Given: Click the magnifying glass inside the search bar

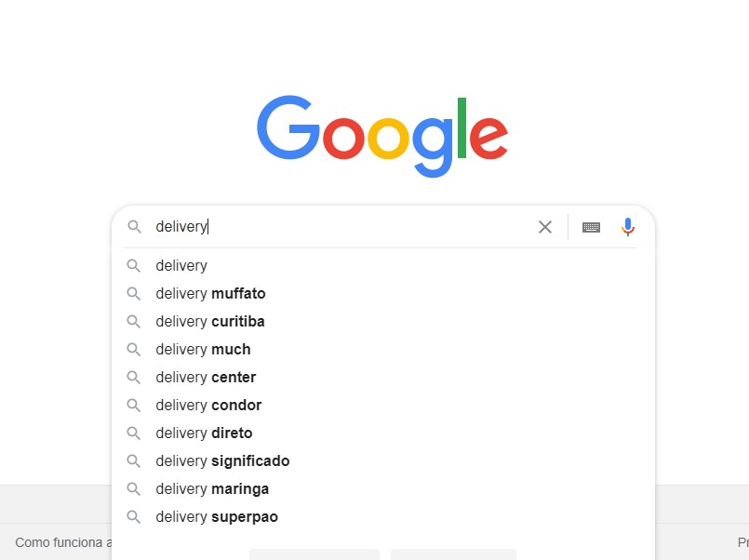Looking at the screenshot, I should coord(133,226).
